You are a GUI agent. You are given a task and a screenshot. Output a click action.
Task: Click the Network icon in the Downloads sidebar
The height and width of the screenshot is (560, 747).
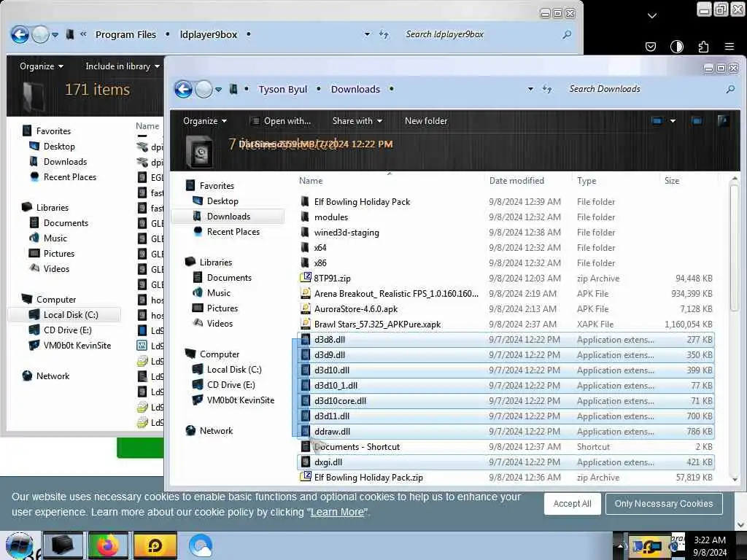click(x=190, y=430)
